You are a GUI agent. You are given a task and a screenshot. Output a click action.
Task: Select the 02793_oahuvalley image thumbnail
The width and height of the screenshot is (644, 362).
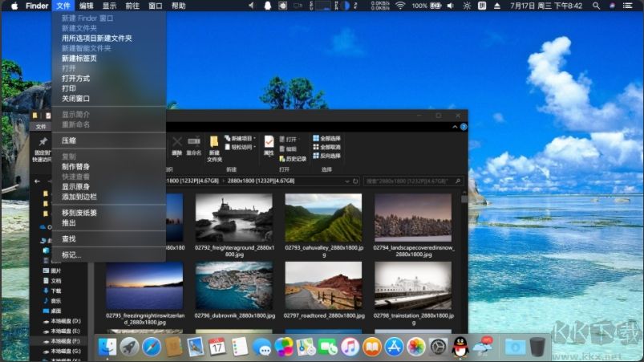coord(323,218)
